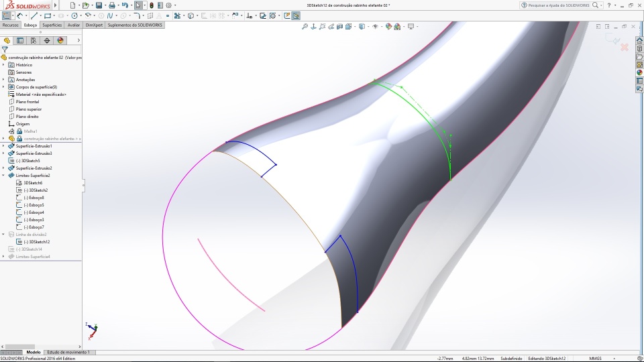Click the Section View icon

(x=339, y=26)
